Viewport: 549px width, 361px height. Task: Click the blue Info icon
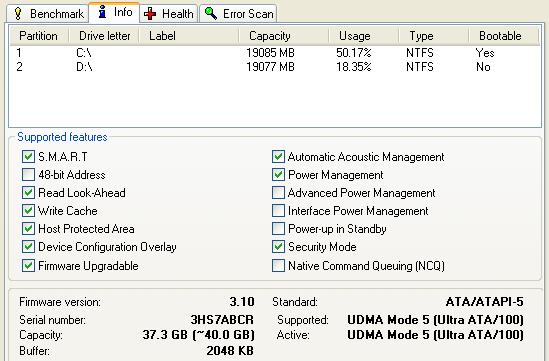click(102, 12)
